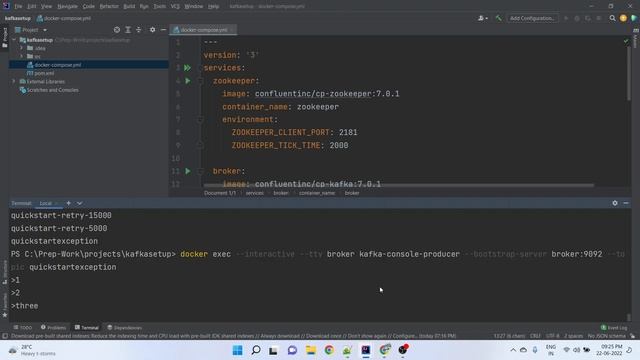Open Project panel settings gear
640x360 pixels.
tap(152, 30)
